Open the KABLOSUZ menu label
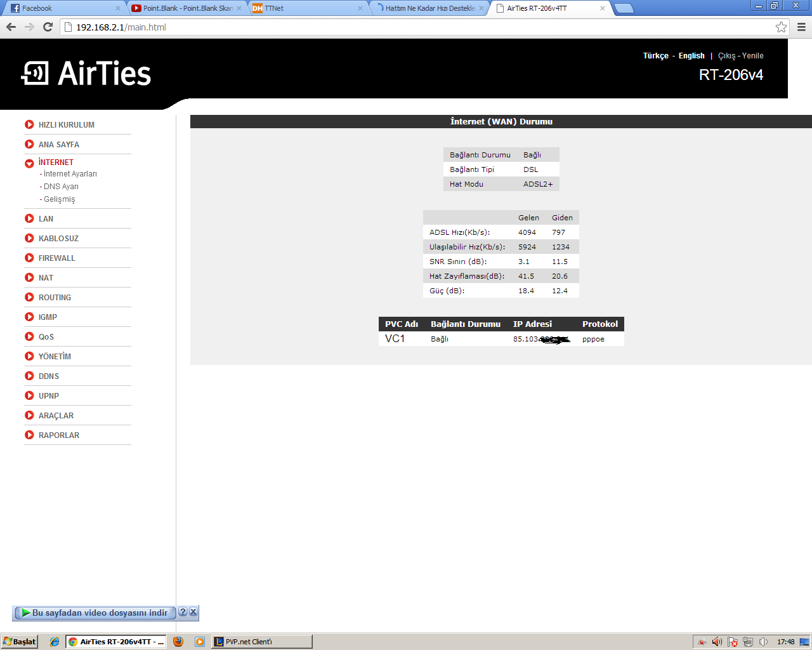 tap(58, 239)
